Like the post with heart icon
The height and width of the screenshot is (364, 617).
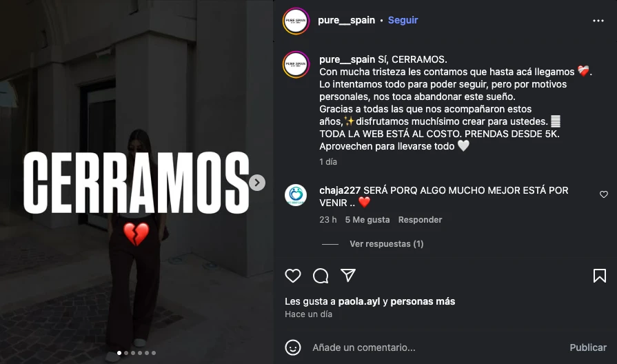pyautogui.click(x=293, y=276)
